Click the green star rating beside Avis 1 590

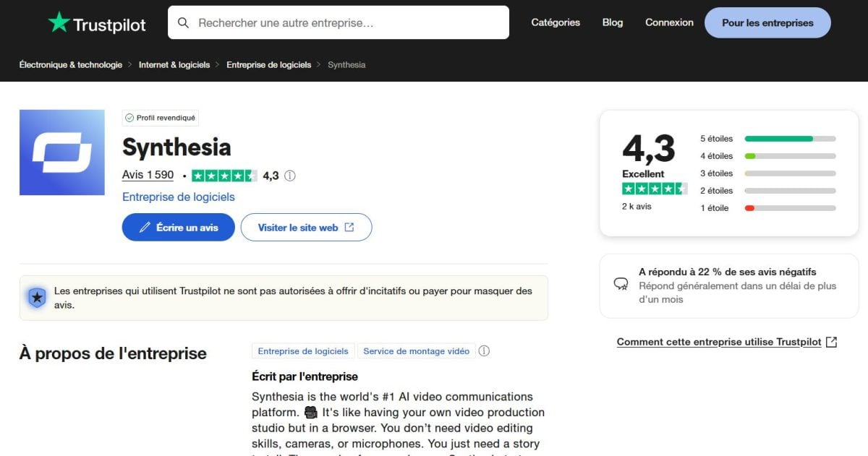(x=224, y=176)
